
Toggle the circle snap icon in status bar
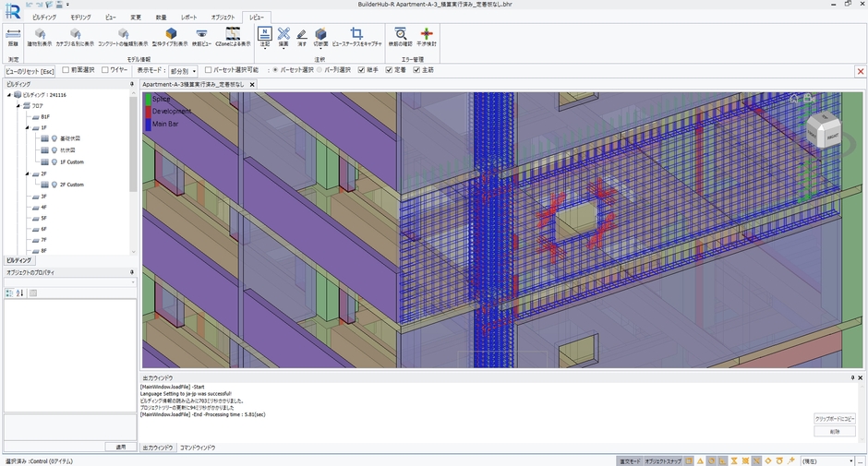click(711, 461)
